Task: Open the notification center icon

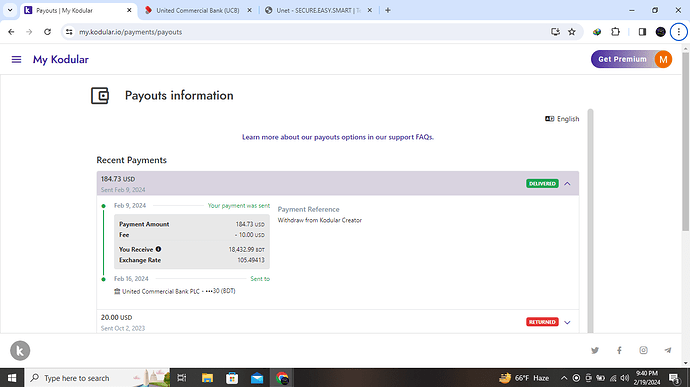Action: click(674, 378)
